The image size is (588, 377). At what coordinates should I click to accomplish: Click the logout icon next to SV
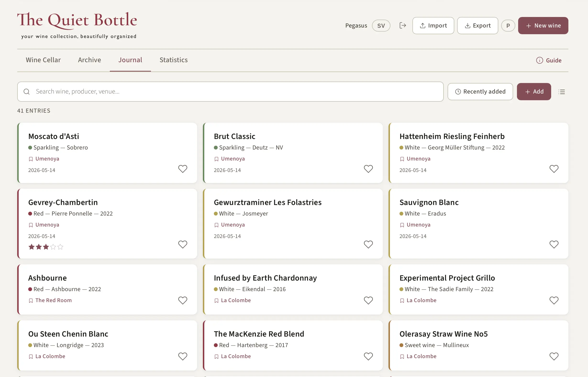point(403,25)
